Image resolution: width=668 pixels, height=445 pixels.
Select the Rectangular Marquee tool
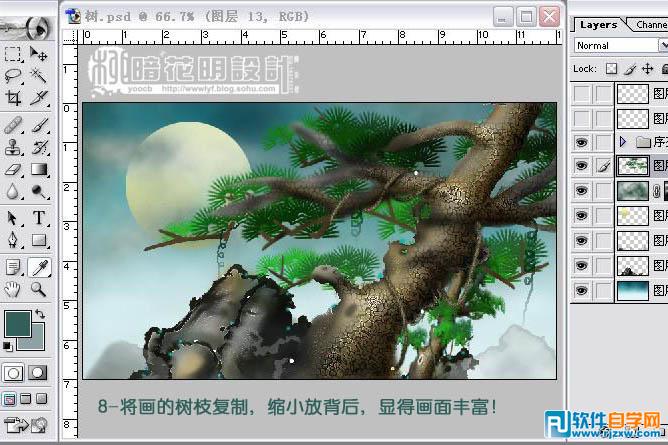[x=13, y=54]
